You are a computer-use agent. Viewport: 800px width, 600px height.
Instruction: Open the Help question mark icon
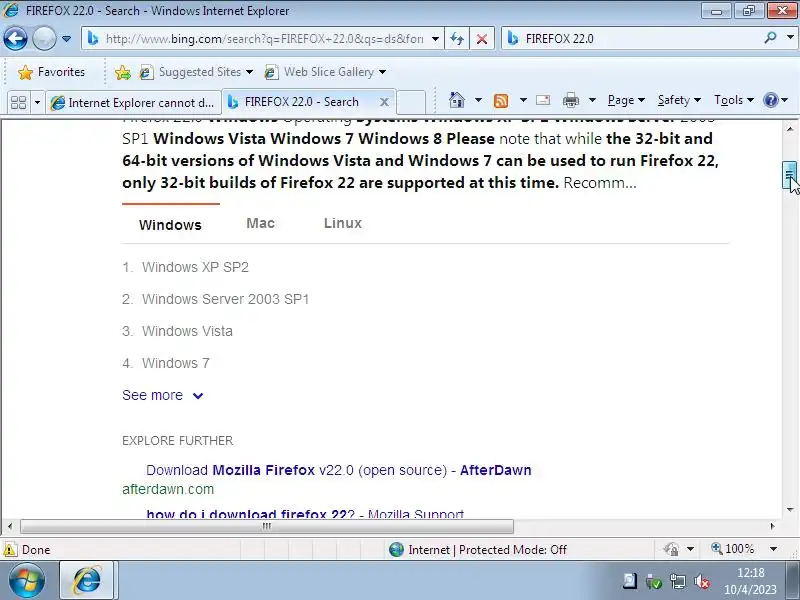pyautogui.click(x=770, y=100)
